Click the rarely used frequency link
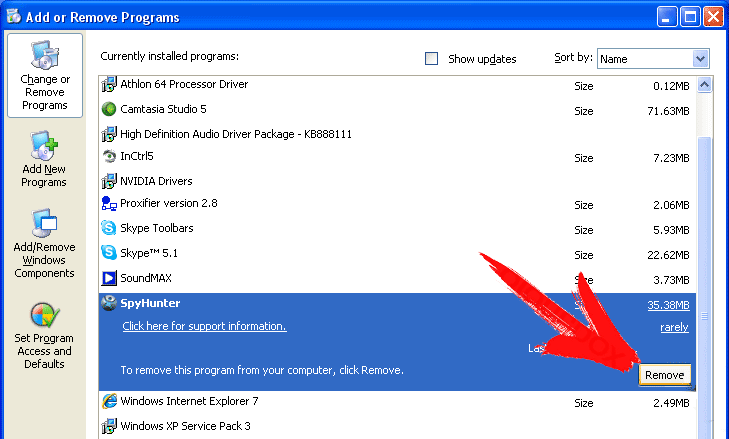729x439 pixels. coord(674,327)
